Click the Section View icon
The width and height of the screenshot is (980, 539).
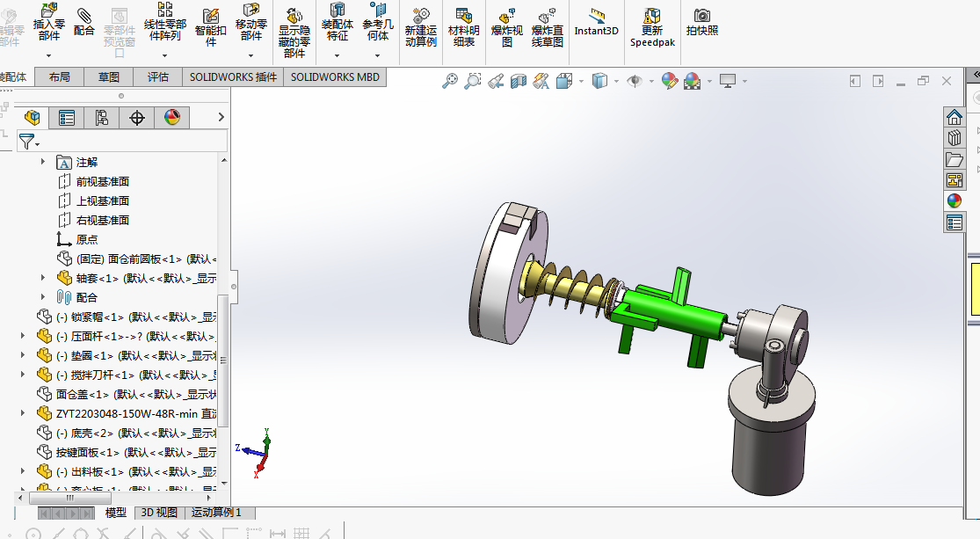[x=518, y=81]
